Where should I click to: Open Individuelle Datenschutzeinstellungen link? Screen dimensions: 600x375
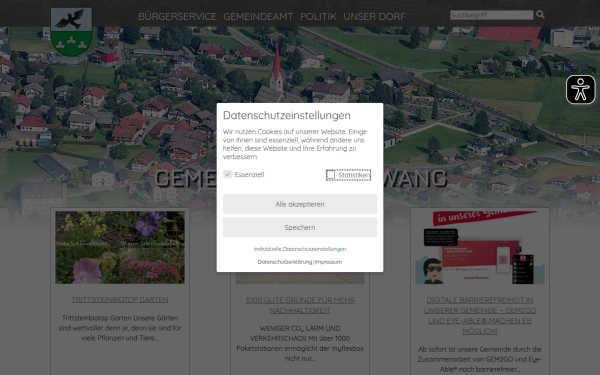click(x=300, y=249)
